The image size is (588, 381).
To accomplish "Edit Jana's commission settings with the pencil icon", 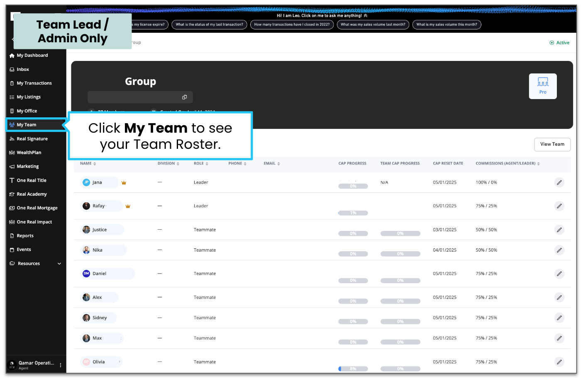I will pyautogui.click(x=559, y=182).
